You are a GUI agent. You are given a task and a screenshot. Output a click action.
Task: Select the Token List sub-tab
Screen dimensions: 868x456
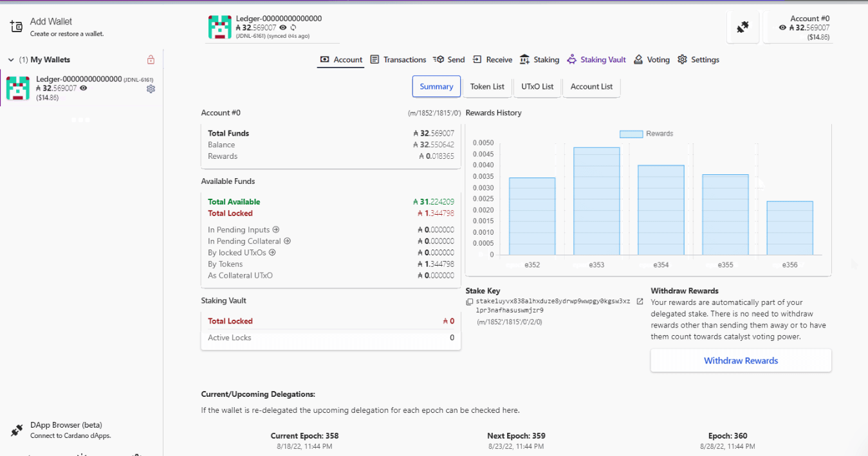(487, 87)
